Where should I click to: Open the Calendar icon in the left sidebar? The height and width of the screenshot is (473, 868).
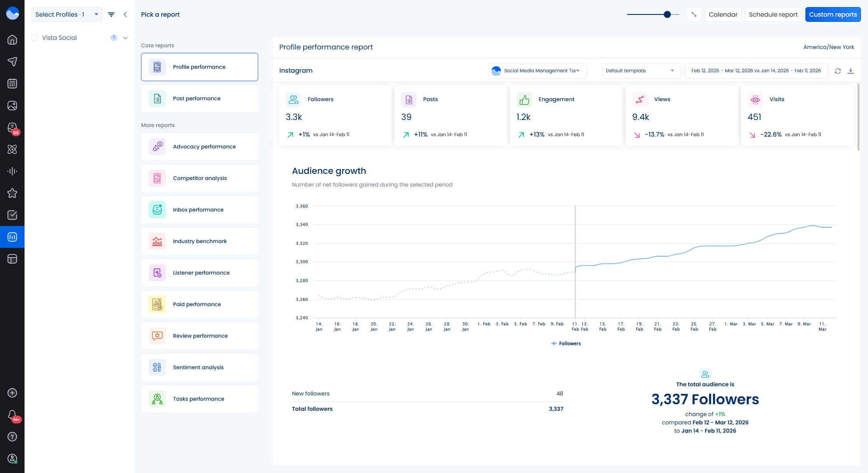12,83
